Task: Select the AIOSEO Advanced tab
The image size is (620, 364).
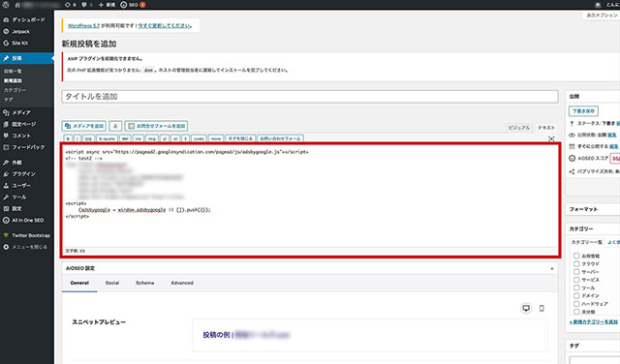Action: pyautogui.click(x=182, y=283)
